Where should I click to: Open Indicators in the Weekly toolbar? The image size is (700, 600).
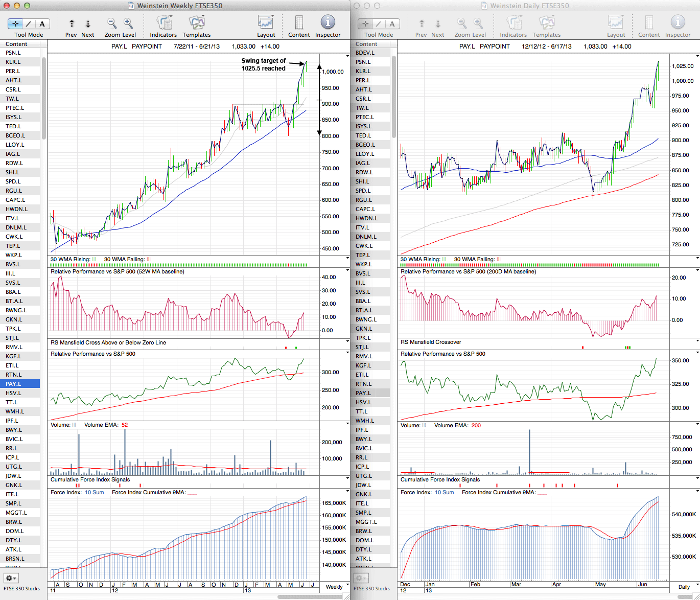pyautogui.click(x=164, y=23)
